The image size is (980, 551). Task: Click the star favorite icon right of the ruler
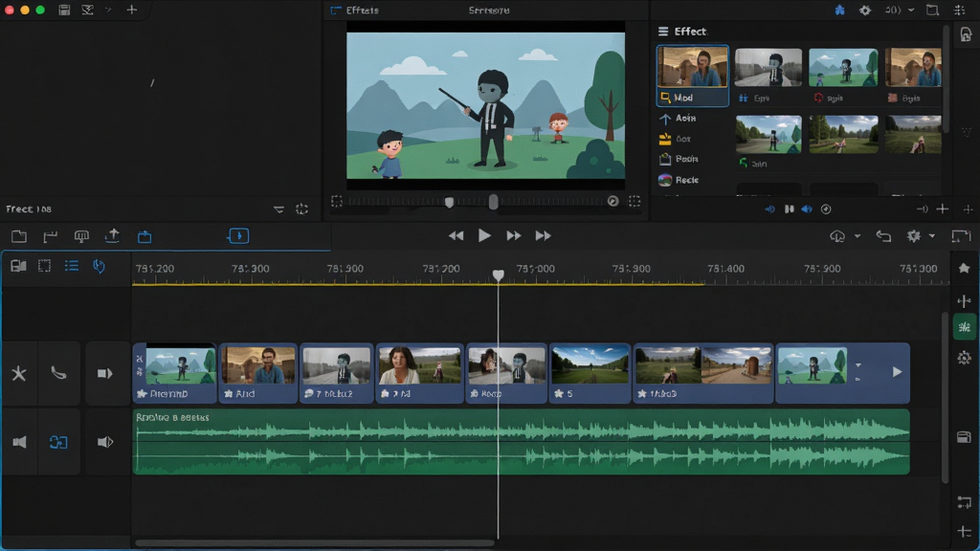(x=965, y=268)
